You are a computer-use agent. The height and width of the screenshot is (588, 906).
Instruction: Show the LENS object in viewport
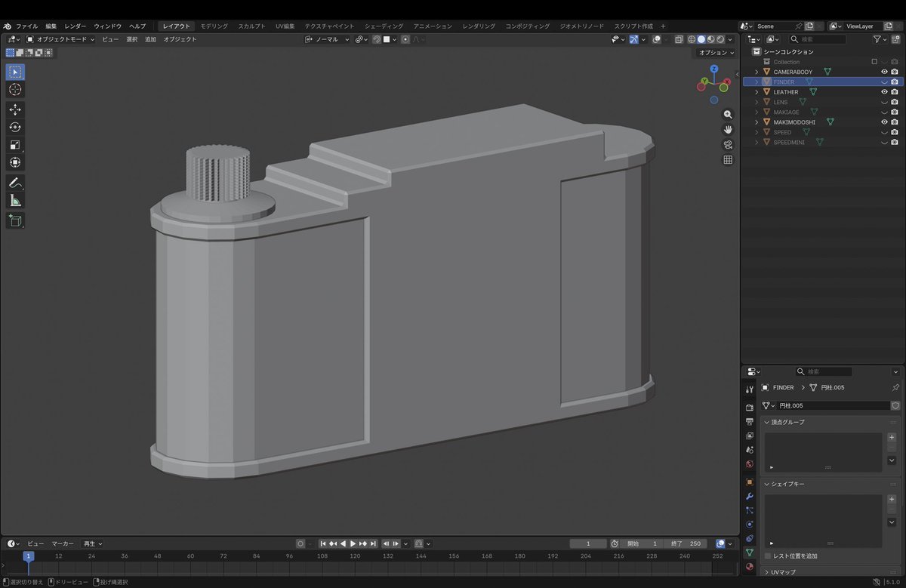tap(884, 101)
